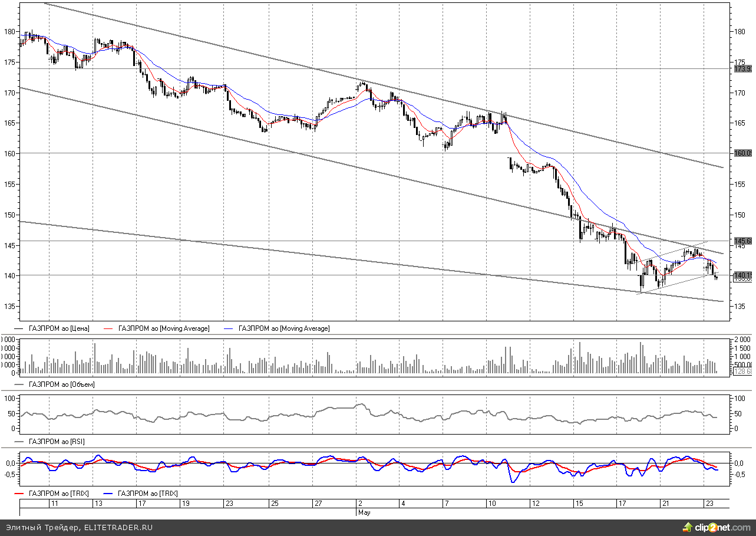Image resolution: width=756 pixels, height=536 pixels.
Task: Select the May month label on time axis
Action: coord(364,512)
